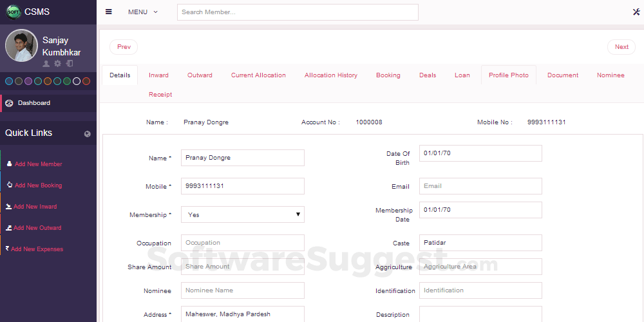Click the CSMS green logo icon
This screenshot has width=644, height=322.
13,12
